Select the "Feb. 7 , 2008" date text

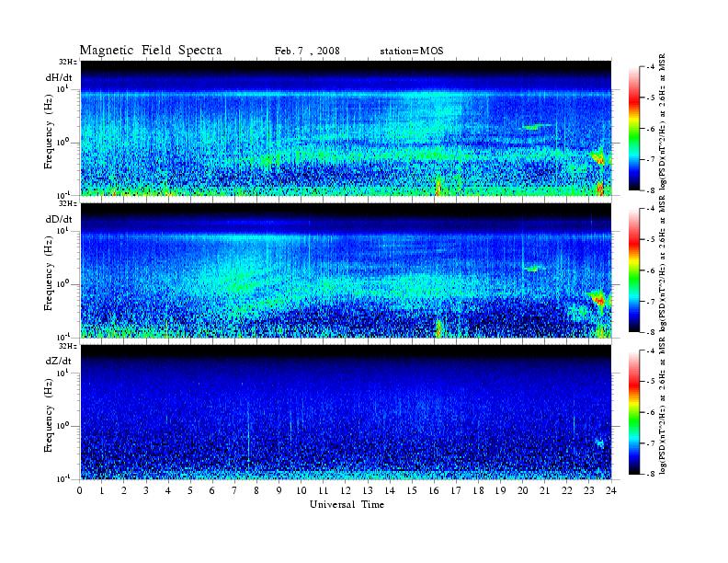point(307,52)
